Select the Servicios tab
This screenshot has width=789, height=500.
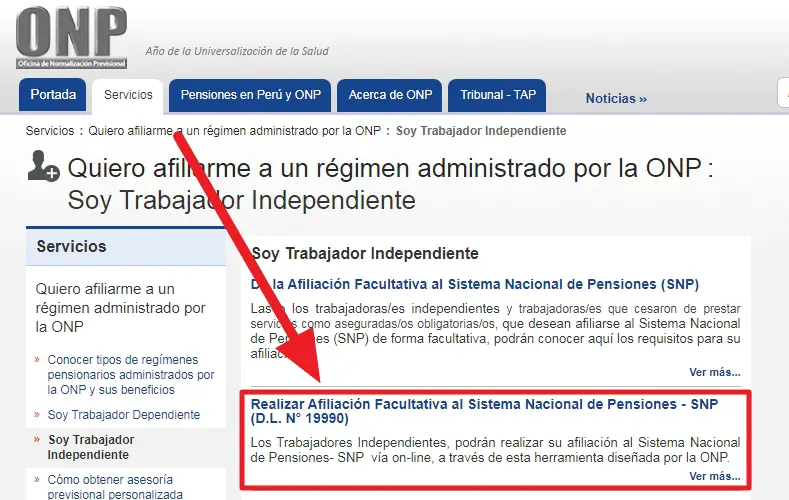[128, 95]
